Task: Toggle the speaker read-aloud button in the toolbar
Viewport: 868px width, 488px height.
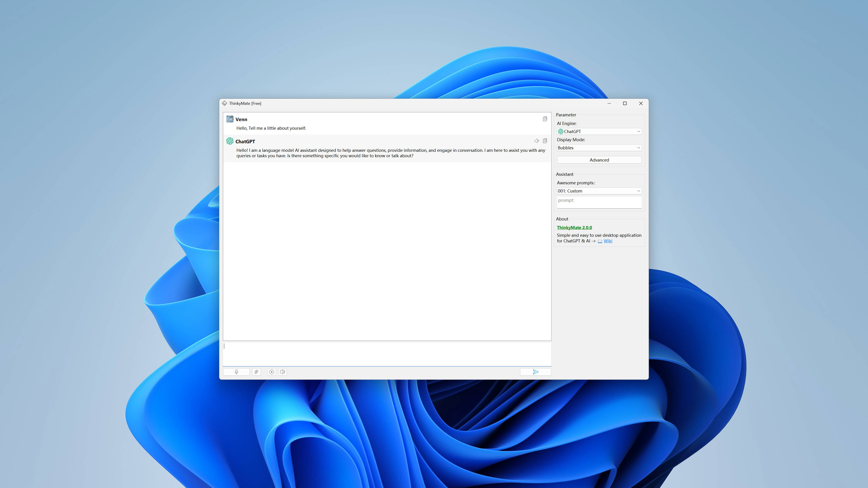Action: click(x=283, y=372)
